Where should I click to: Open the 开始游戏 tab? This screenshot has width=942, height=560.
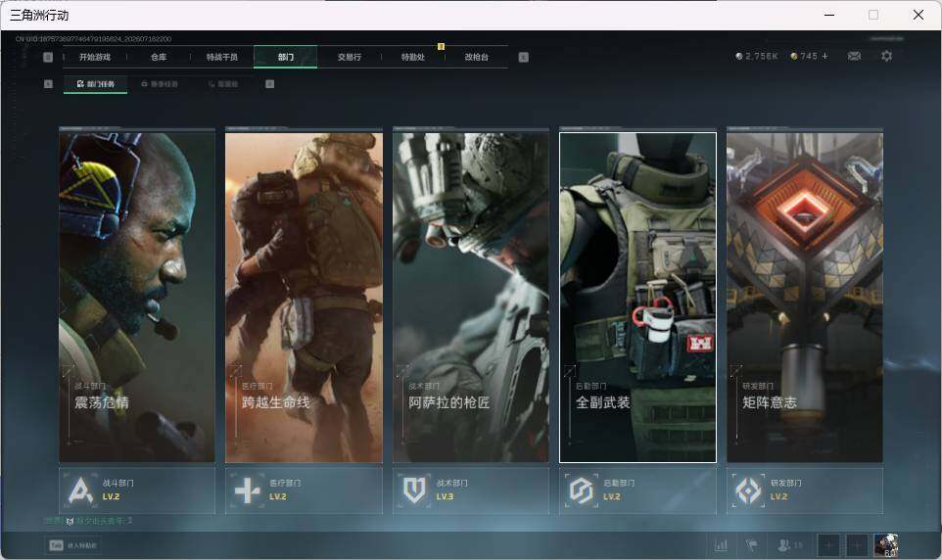(95, 57)
